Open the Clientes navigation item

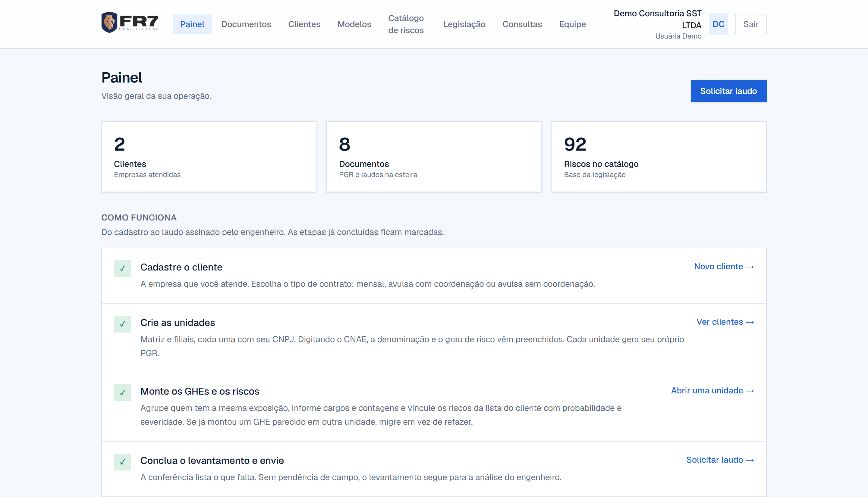pos(304,24)
